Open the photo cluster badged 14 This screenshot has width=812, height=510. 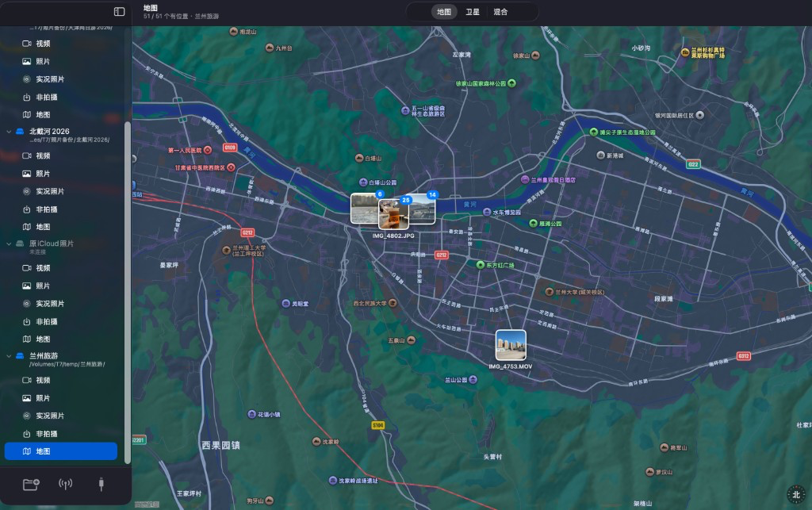click(x=422, y=209)
